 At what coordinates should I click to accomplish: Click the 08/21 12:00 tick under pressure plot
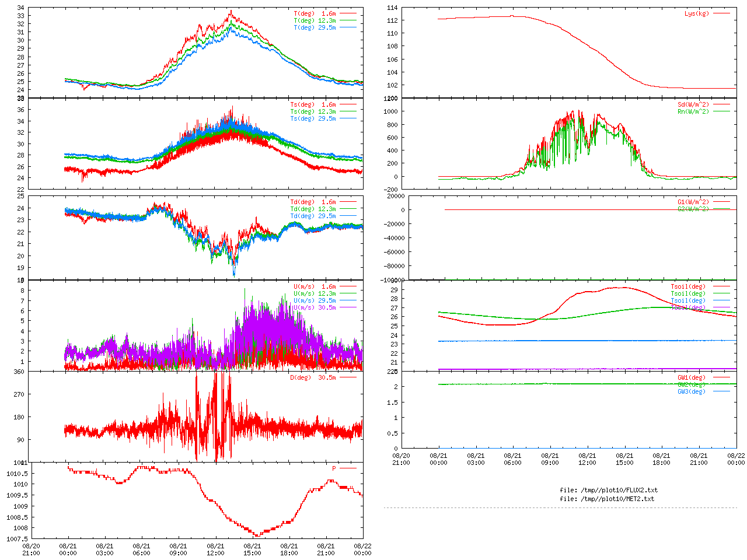click(215, 549)
